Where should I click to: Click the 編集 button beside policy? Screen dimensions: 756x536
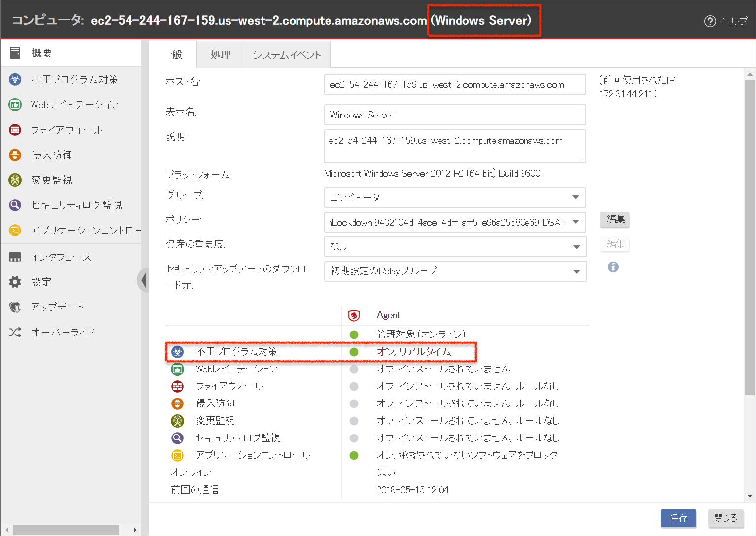(615, 219)
